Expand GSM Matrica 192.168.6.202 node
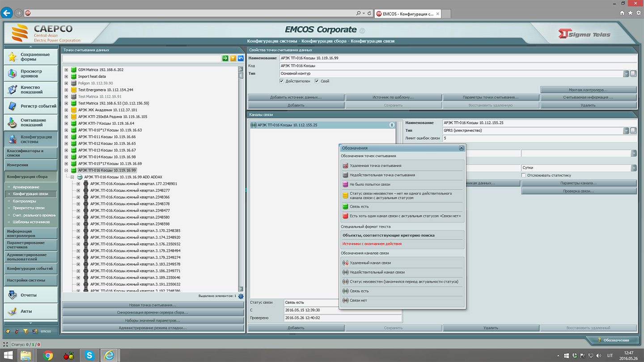 tap(66, 70)
